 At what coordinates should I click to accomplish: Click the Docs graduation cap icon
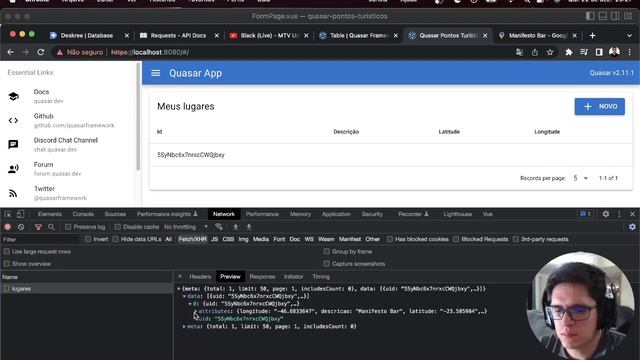(x=13, y=96)
